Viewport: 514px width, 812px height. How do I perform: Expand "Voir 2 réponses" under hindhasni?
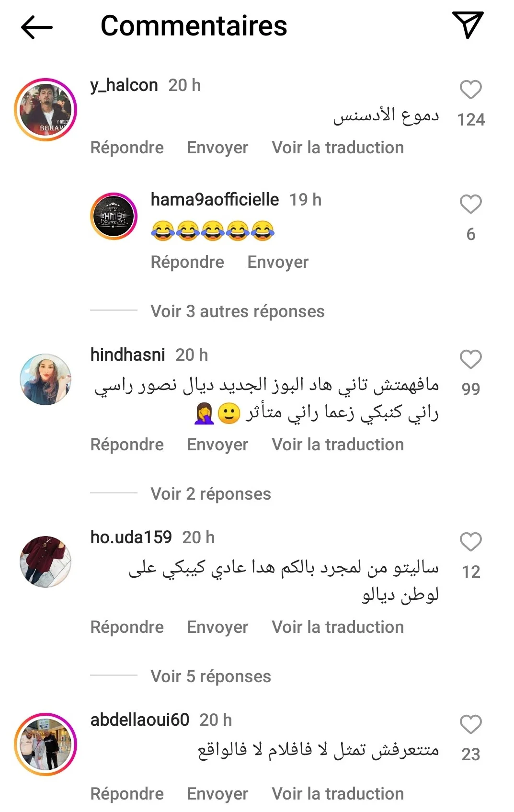pos(211,494)
